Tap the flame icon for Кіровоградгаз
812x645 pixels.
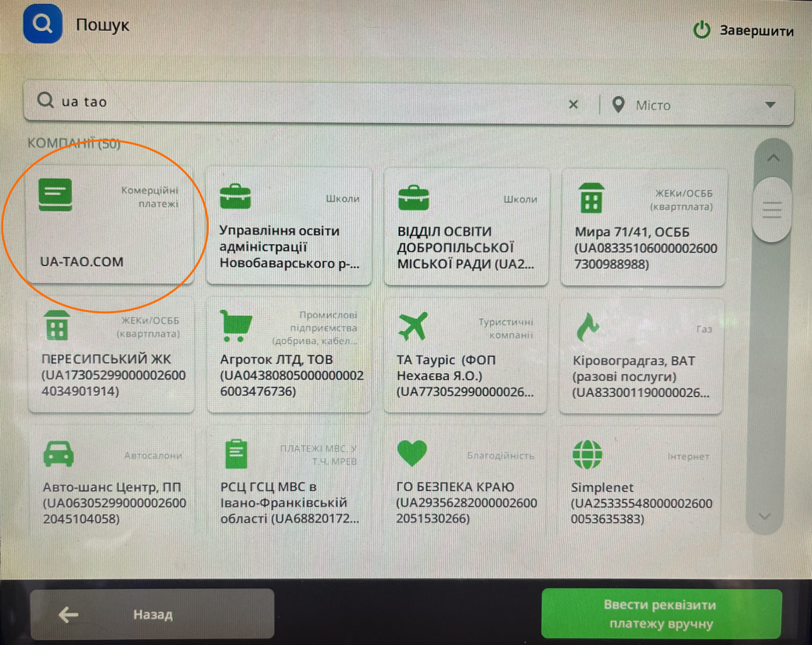(586, 327)
